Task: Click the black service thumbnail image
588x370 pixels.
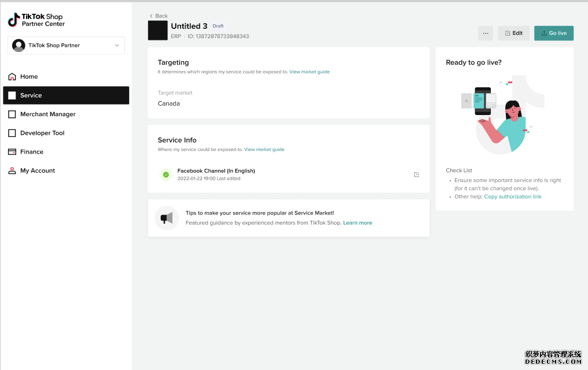Action: tap(158, 30)
